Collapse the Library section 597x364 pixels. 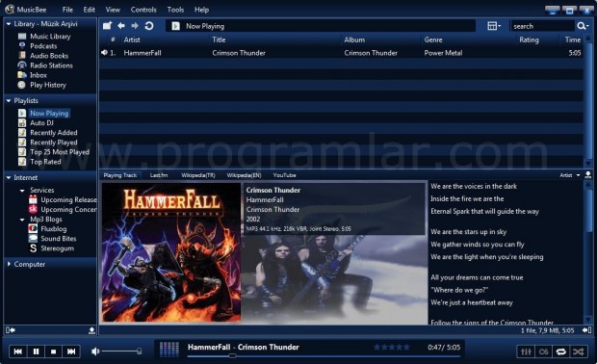9,24
